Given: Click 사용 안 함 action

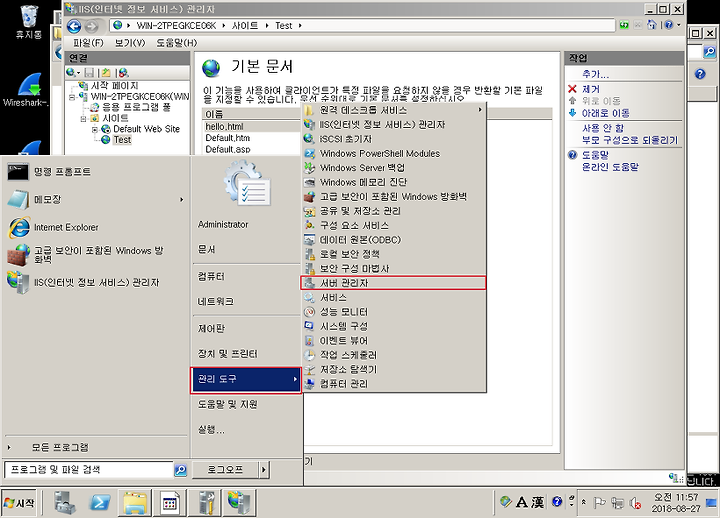Looking at the screenshot, I should tap(603, 128).
